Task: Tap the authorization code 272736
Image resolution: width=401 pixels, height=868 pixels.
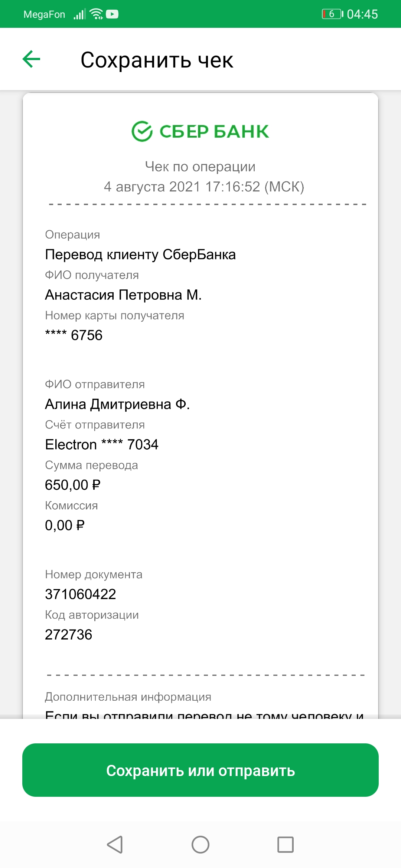Action: point(69,634)
